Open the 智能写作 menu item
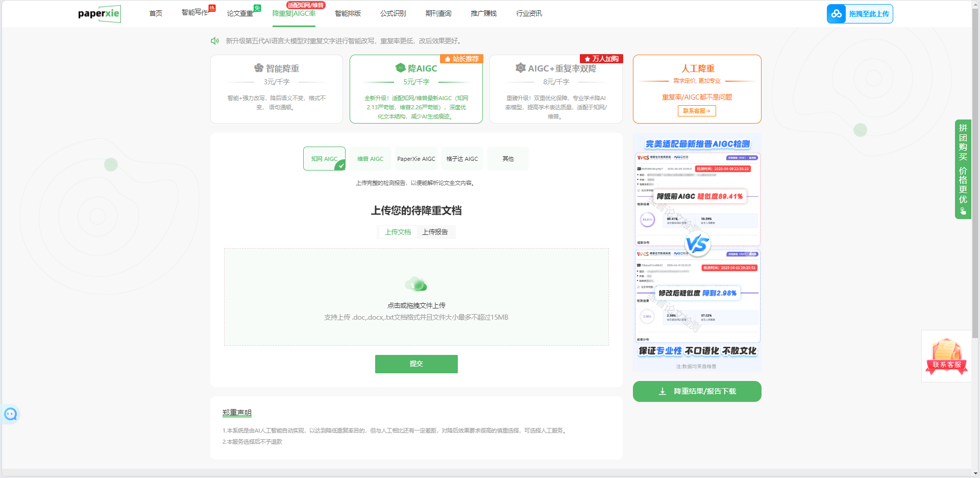 194,13
